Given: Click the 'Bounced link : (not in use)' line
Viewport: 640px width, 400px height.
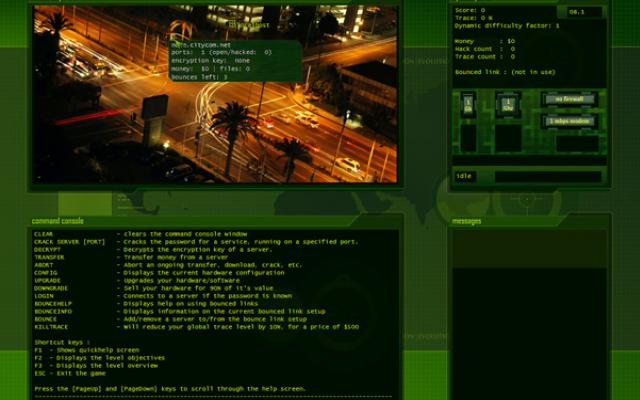Looking at the screenshot, I should coord(502,73).
